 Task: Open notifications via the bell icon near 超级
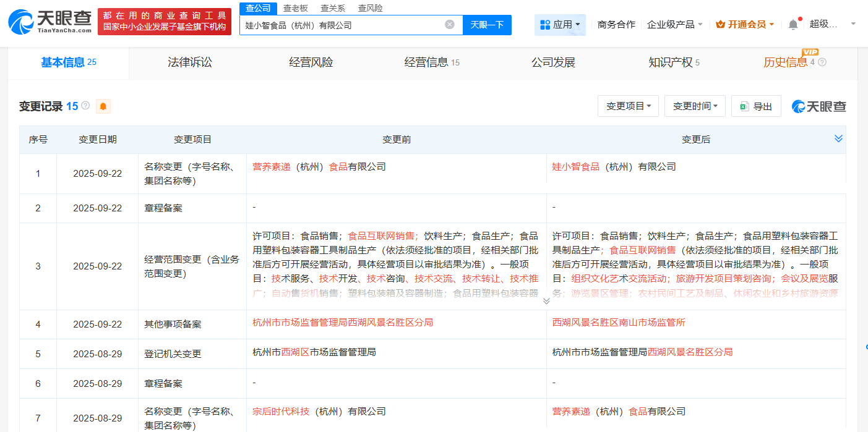[x=793, y=23]
